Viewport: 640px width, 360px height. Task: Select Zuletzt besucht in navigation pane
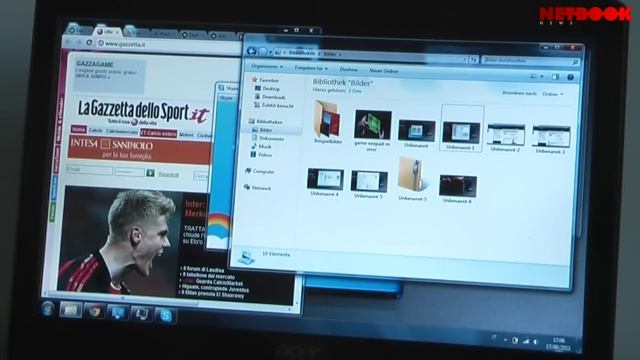coord(274,106)
